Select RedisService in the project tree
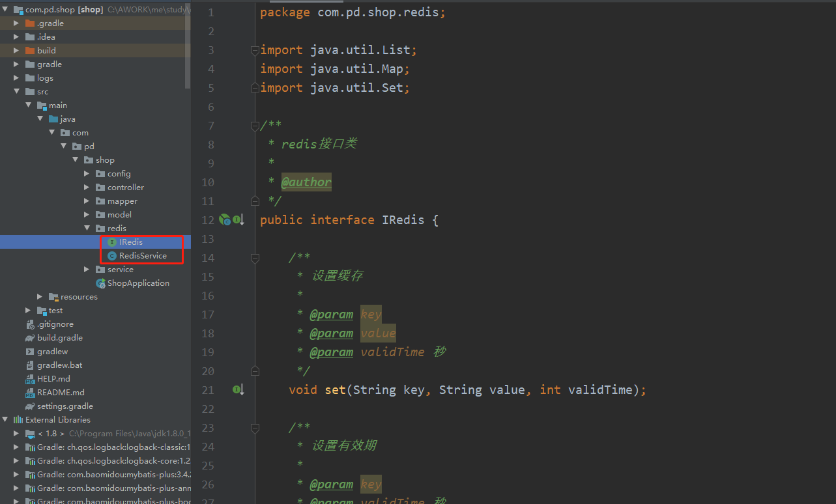The width and height of the screenshot is (836, 504). click(143, 256)
